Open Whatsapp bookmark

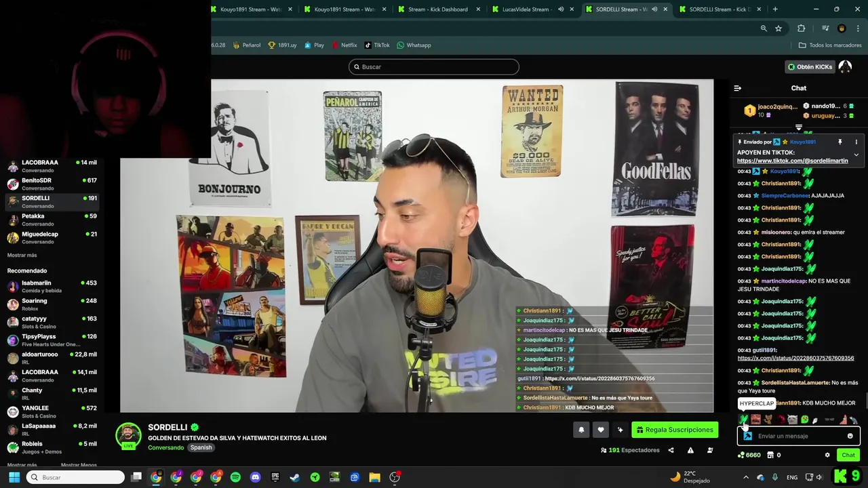coord(414,45)
